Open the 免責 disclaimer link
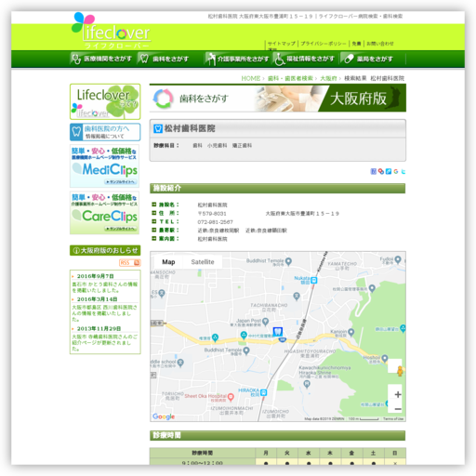The image size is (476, 476). 356,44
